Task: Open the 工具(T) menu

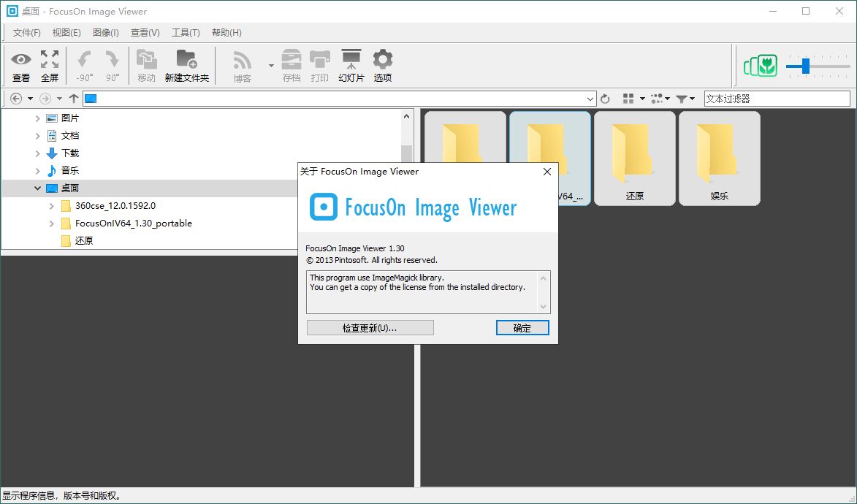Action: [x=186, y=33]
